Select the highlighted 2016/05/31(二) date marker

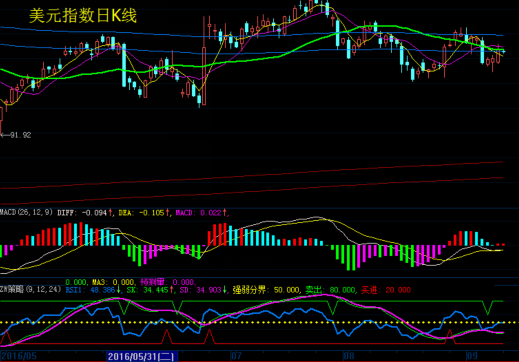pyautogui.click(x=142, y=356)
